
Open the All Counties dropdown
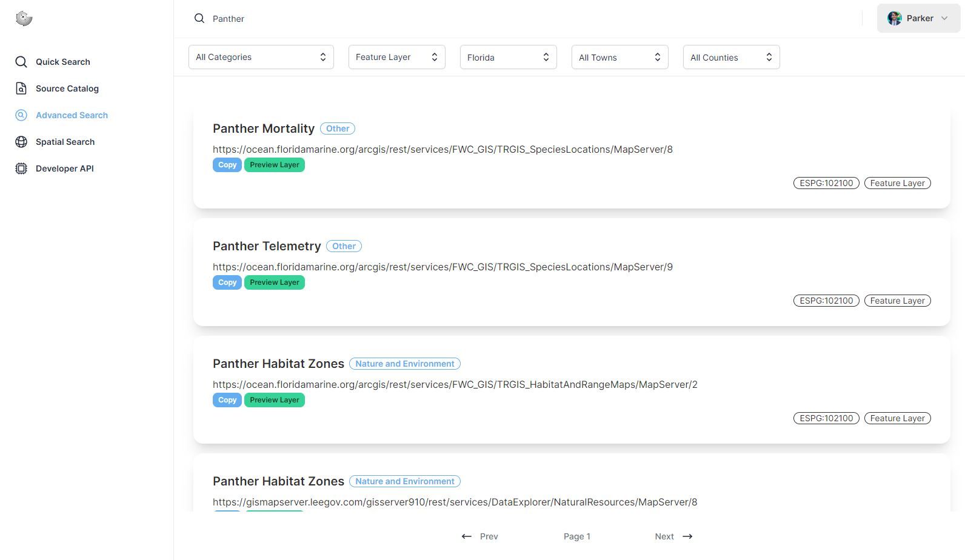(x=731, y=57)
